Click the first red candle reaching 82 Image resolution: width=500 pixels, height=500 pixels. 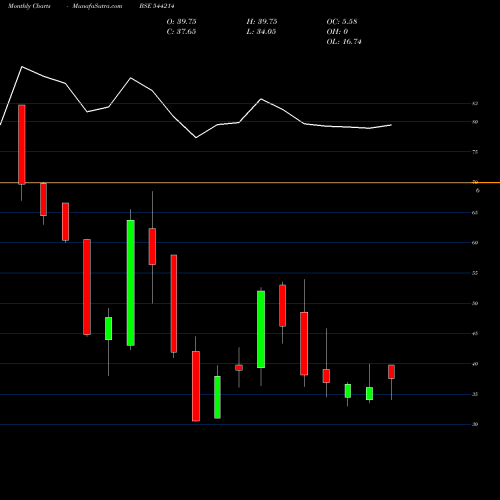[x=22, y=145]
